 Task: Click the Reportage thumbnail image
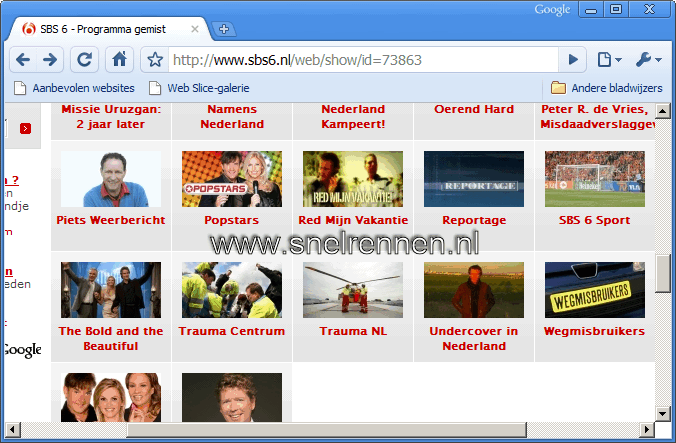click(x=474, y=179)
